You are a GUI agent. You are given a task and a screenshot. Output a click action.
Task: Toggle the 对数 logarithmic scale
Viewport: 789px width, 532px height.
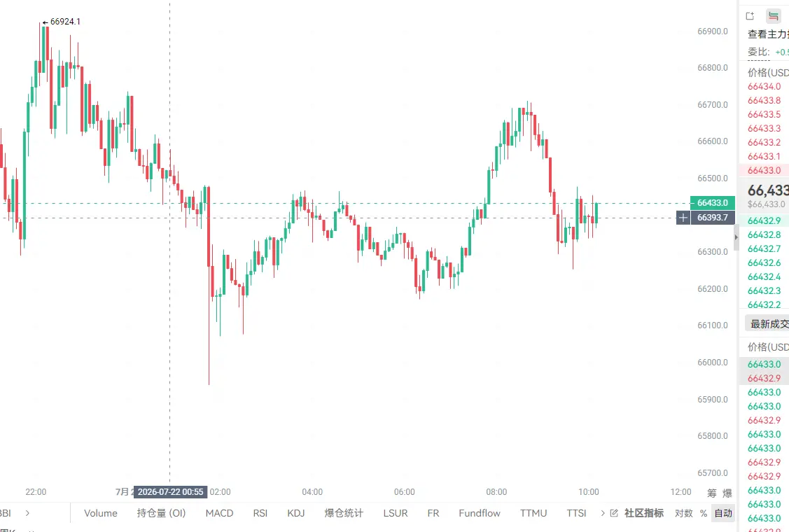pyautogui.click(x=683, y=513)
